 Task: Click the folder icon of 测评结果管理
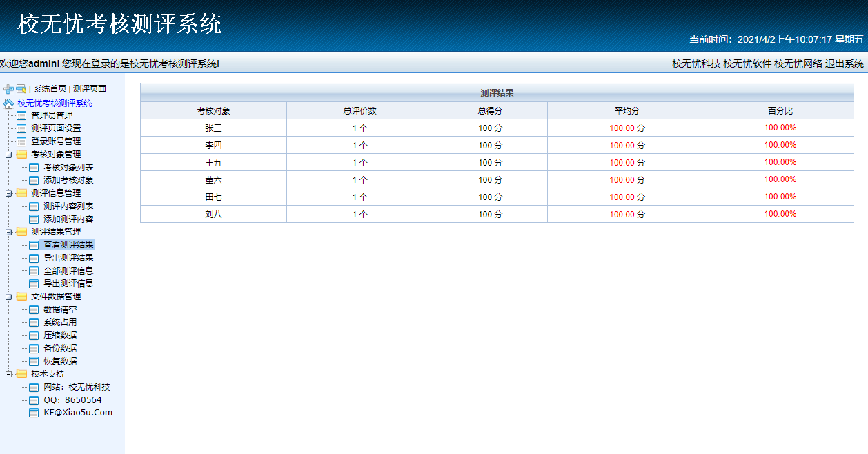[x=21, y=232]
